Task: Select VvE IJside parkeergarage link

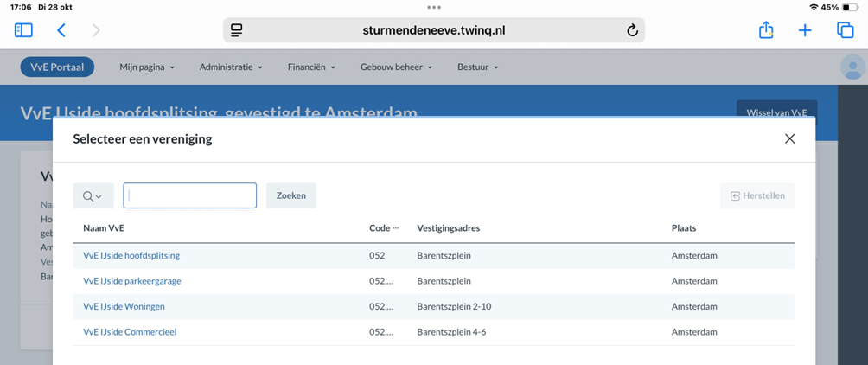Action: 132,281
